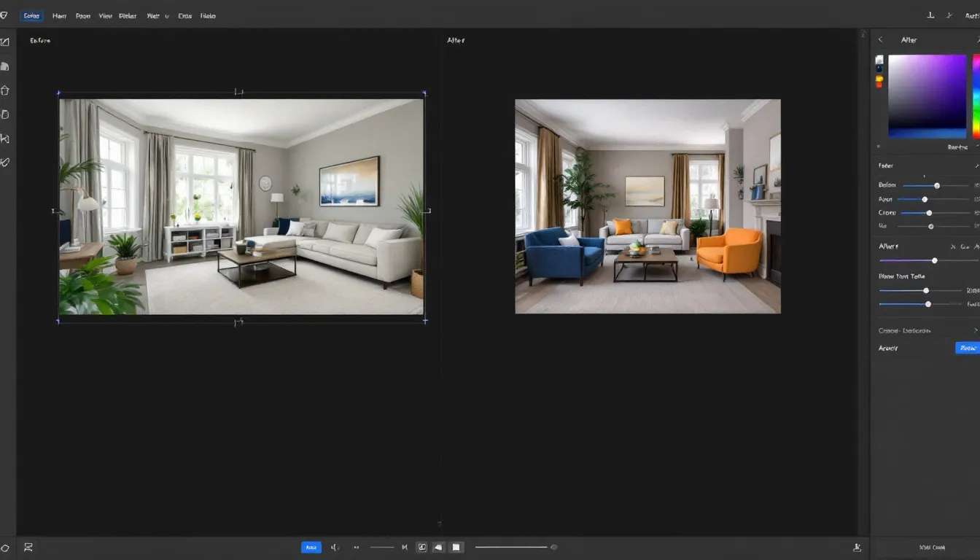
Task: Select the second tool icon in left toolbar
Action: click(5, 66)
